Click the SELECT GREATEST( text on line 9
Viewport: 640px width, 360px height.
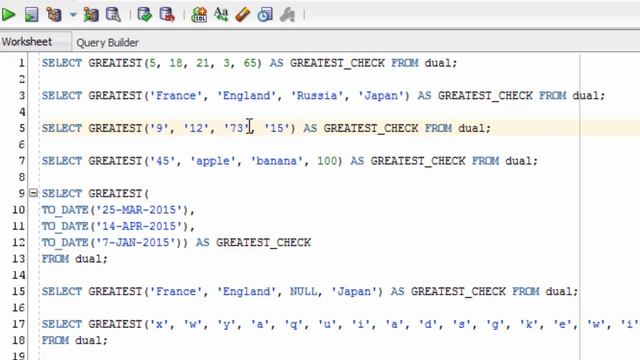coord(96,193)
